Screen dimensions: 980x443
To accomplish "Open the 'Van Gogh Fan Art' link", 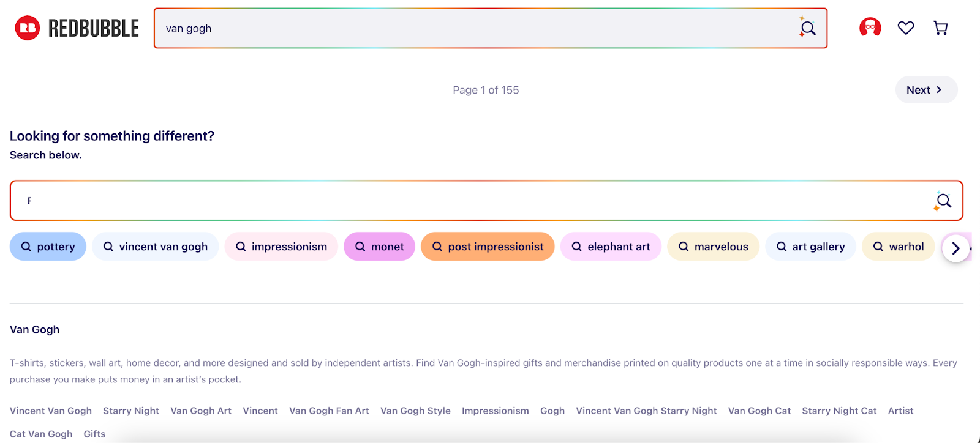I will click(x=329, y=411).
